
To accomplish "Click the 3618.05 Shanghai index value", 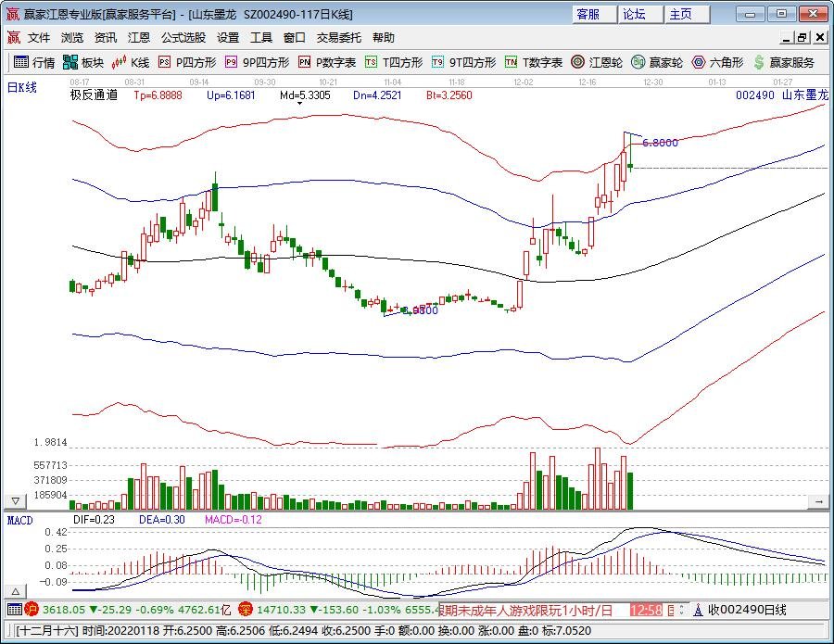I will [64, 610].
